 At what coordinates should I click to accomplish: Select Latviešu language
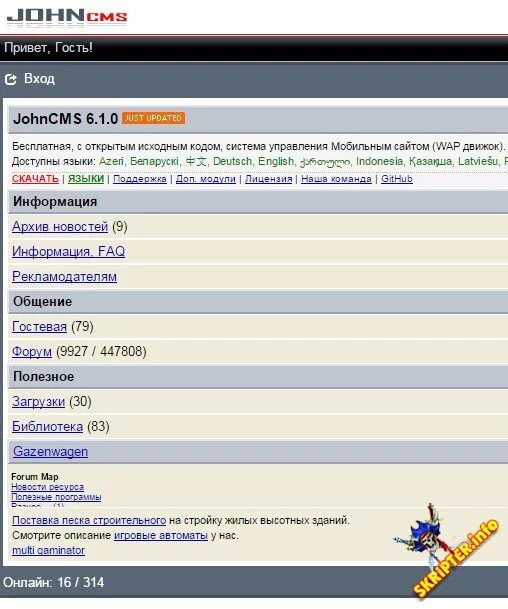coord(478,161)
